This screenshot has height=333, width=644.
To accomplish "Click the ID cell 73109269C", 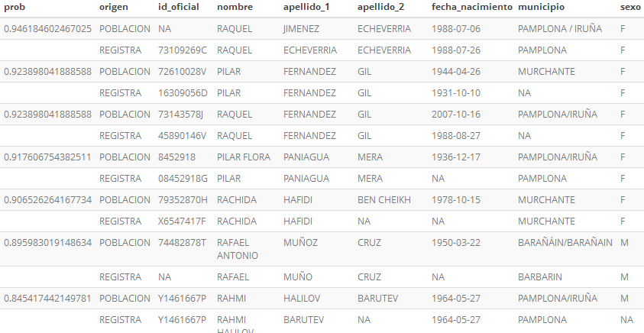I will point(183,50).
